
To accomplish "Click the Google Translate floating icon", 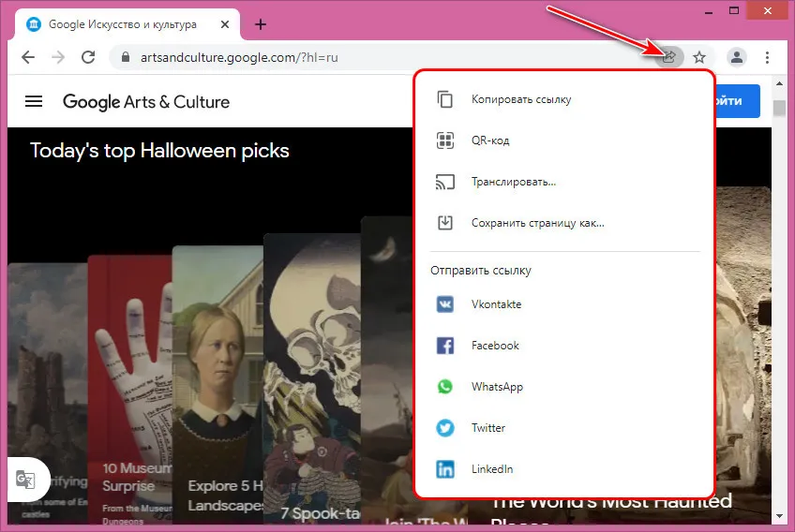I will (x=25, y=480).
